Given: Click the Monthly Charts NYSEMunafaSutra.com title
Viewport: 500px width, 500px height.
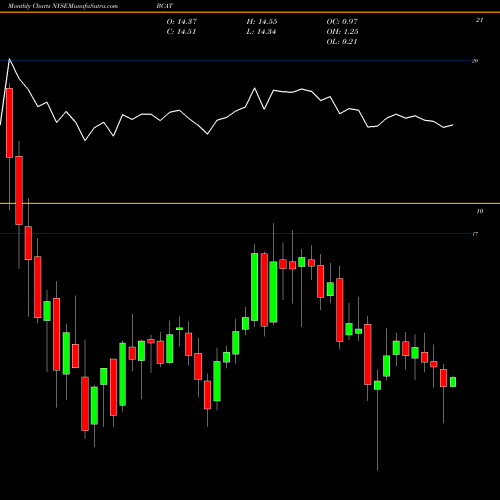Looking at the screenshot, I should [63, 6].
